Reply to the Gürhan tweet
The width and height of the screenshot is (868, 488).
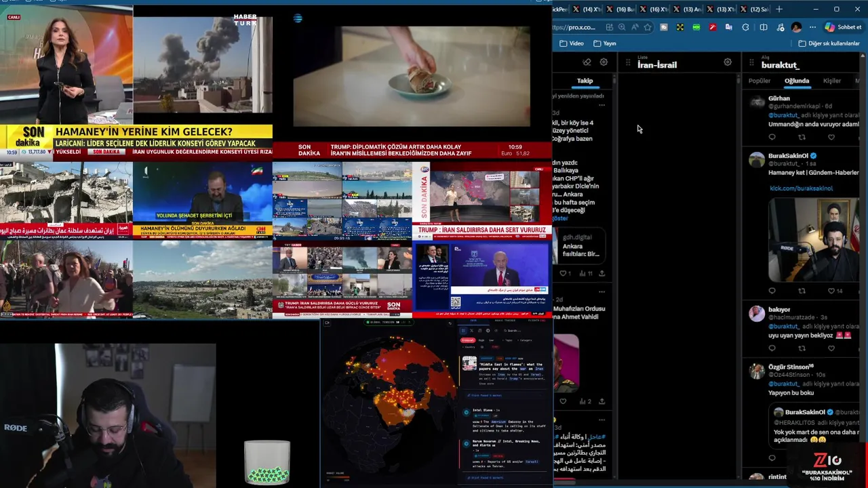coord(772,138)
